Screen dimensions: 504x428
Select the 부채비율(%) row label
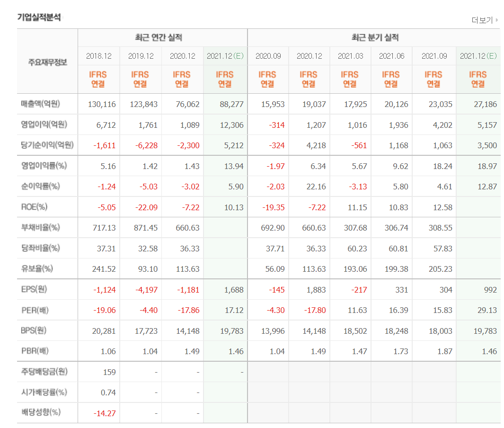pyautogui.click(x=41, y=227)
